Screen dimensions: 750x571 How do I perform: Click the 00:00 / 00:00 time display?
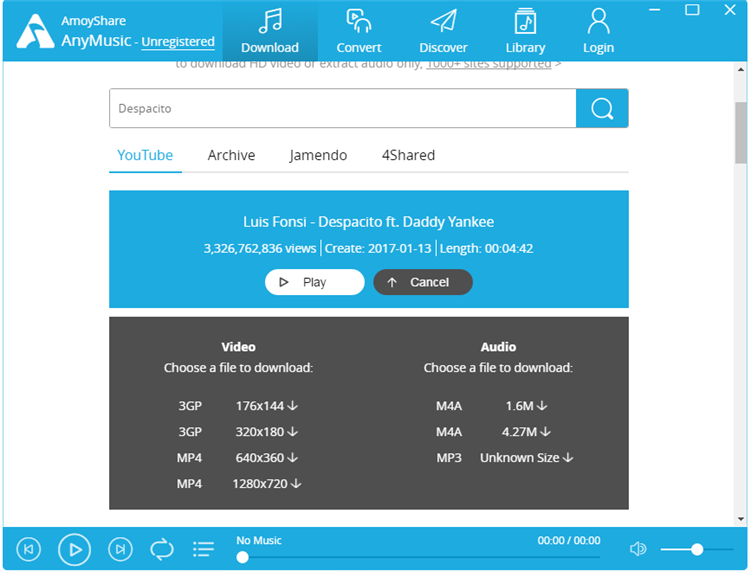coord(569,540)
